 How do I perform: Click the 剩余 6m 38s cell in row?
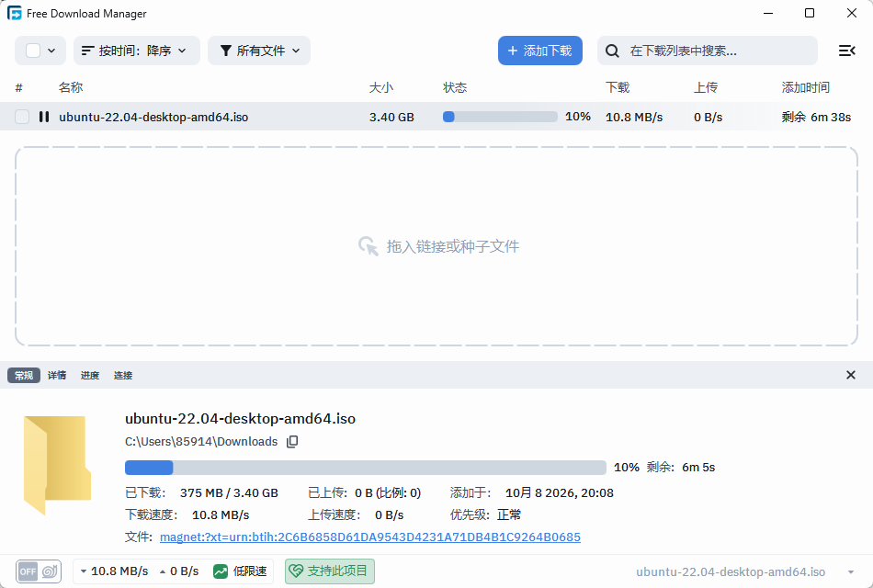pos(816,117)
